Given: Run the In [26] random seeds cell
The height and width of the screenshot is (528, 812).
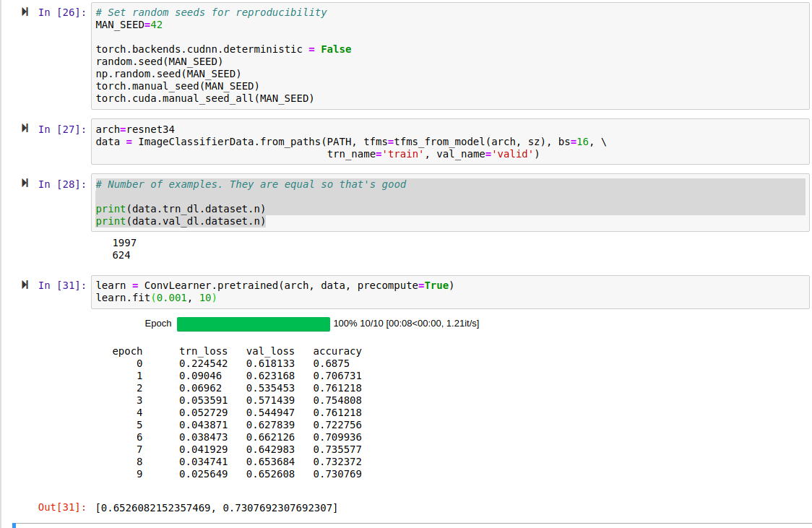Looking at the screenshot, I should click(x=25, y=12).
